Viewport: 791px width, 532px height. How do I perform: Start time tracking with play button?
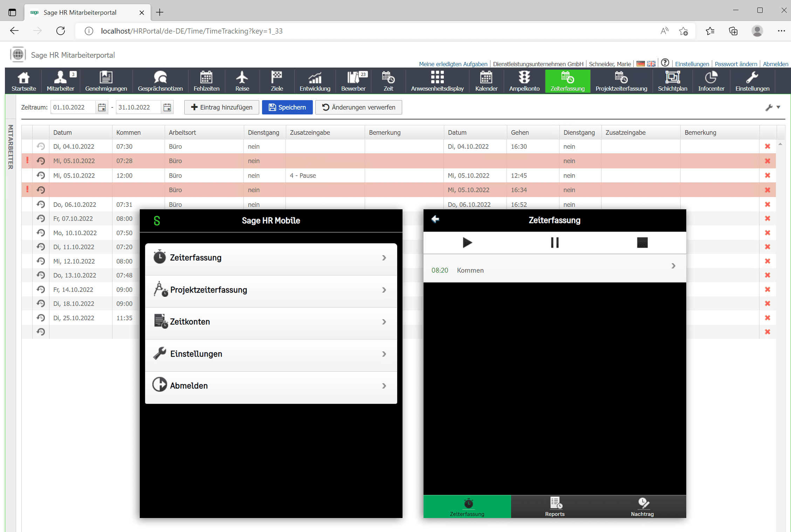(467, 243)
